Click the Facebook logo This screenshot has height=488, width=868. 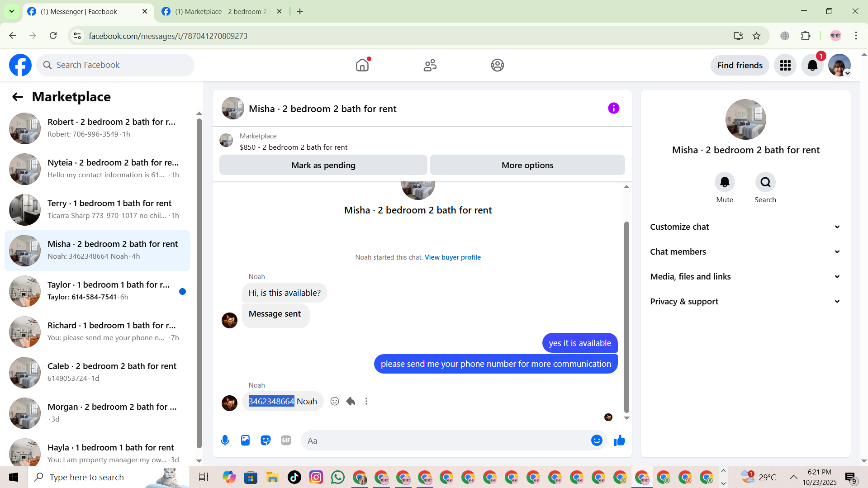tap(20, 65)
